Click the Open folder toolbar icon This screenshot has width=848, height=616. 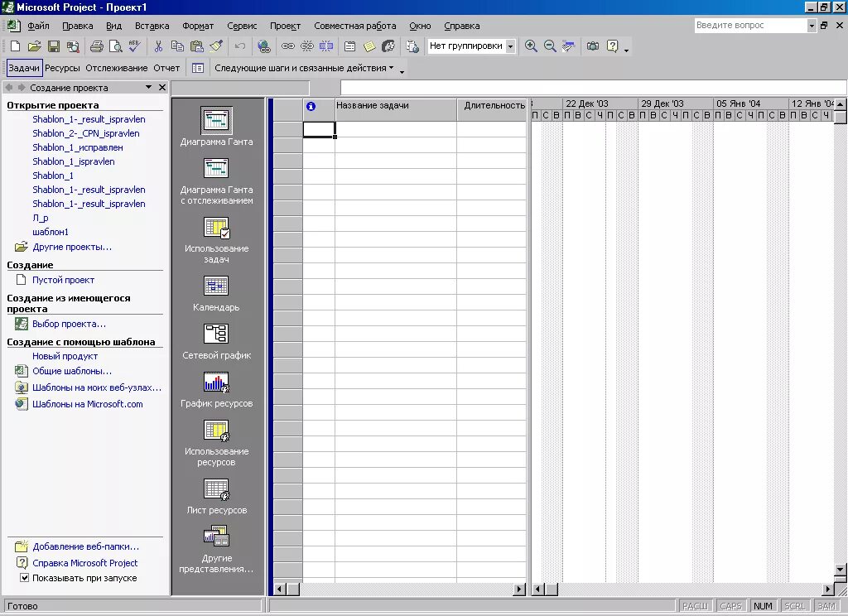[x=34, y=46]
